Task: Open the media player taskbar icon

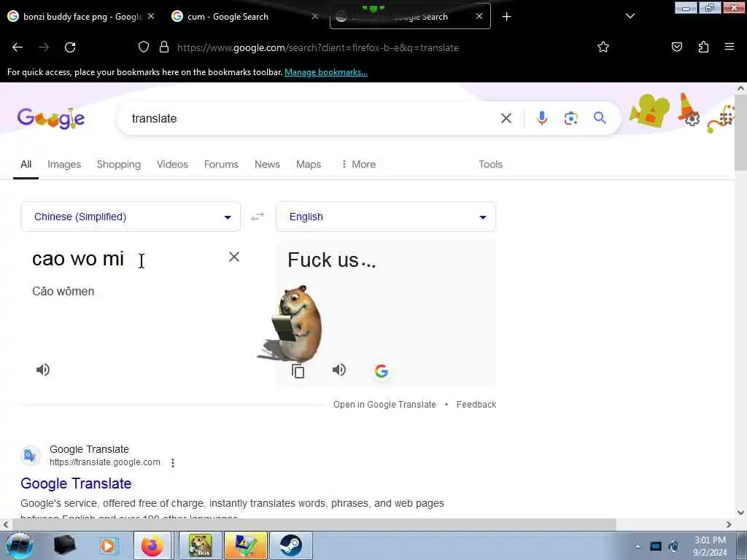Action: point(108,545)
